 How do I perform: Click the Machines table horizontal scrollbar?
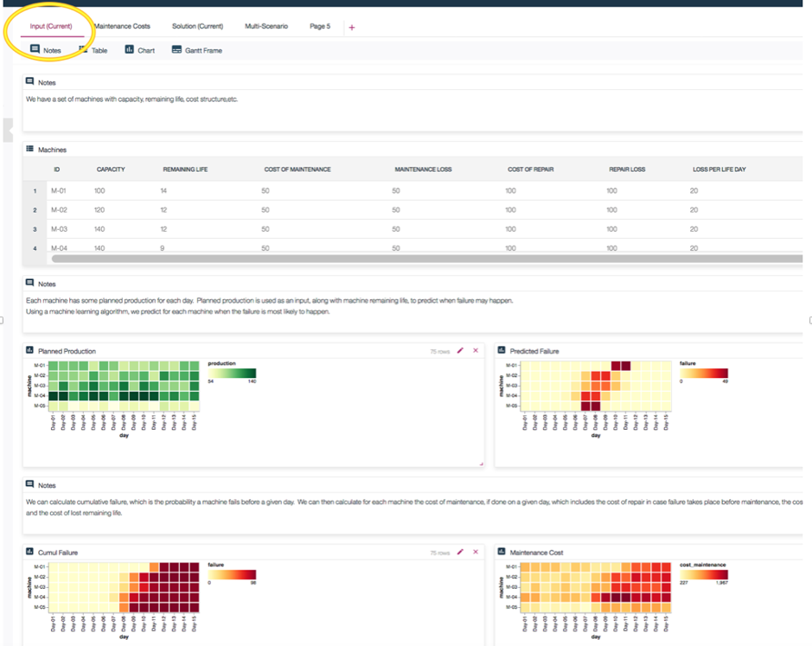pos(427,259)
